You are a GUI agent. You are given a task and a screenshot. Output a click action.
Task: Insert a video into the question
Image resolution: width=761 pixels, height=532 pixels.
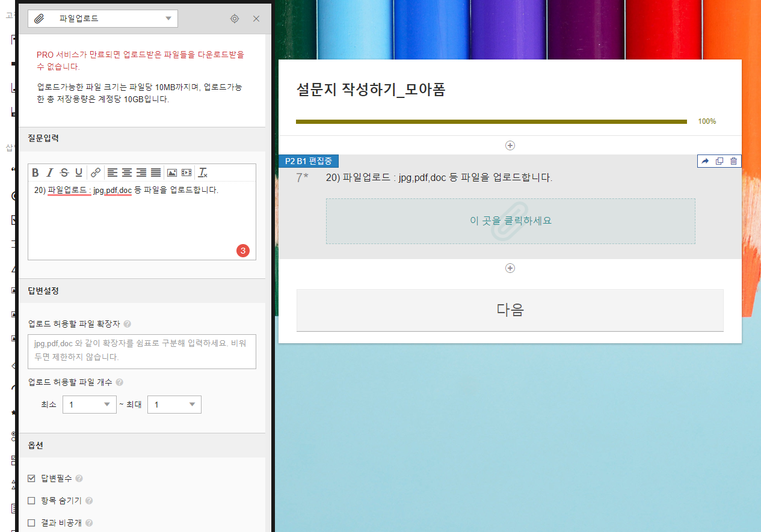click(186, 173)
